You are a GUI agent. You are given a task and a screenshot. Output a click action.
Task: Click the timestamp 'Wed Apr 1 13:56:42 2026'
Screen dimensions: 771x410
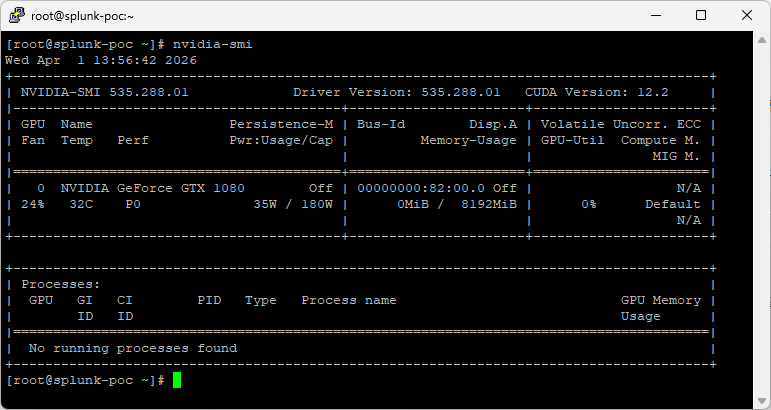coord(101,60)
